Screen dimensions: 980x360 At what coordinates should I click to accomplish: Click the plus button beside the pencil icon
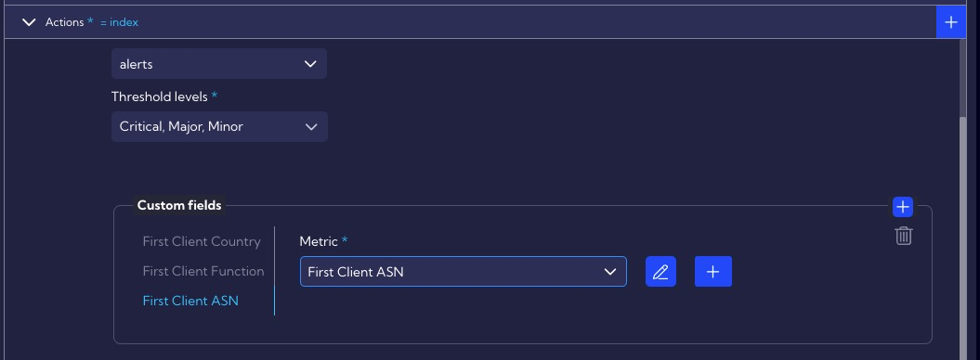[x=713, y=272]
